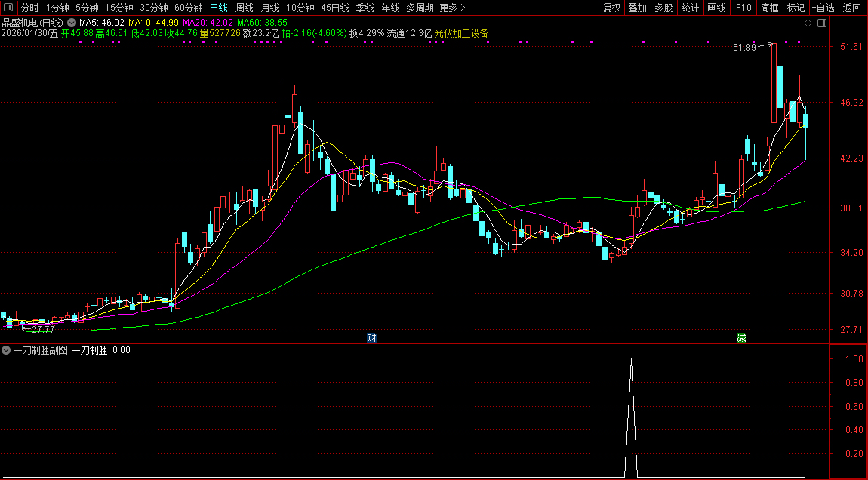Image resolution: width=868 pixels, height=480 pixels.
Task: Switch to the 月线 monthly chart
Action: 269,8
